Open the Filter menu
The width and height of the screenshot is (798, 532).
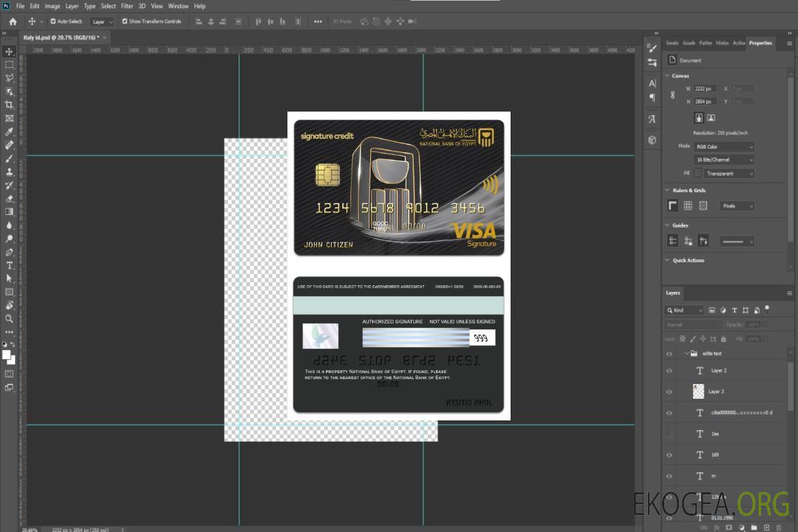(127, 6)
